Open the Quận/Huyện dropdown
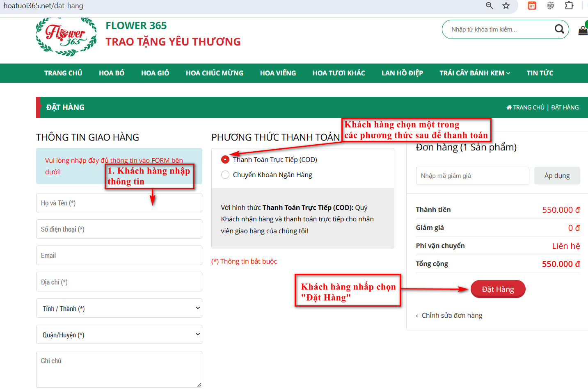 click(119, 334)
